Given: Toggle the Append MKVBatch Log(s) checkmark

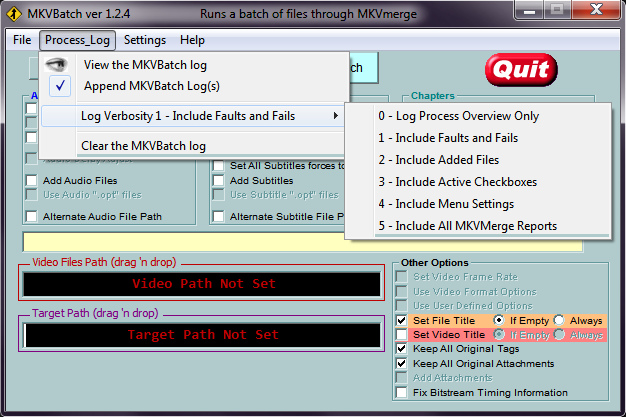Looking at the screenshot, I should coord(60,86).
